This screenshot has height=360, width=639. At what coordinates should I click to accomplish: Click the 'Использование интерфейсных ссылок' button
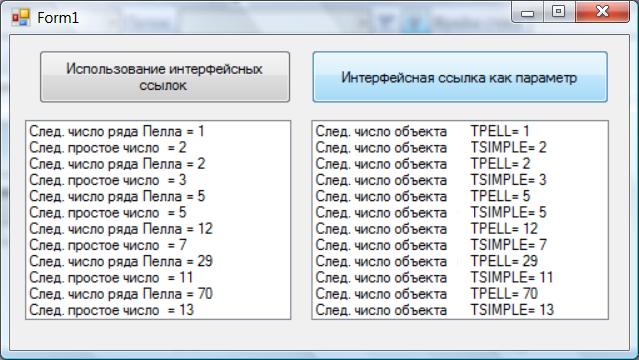point(165,77)
